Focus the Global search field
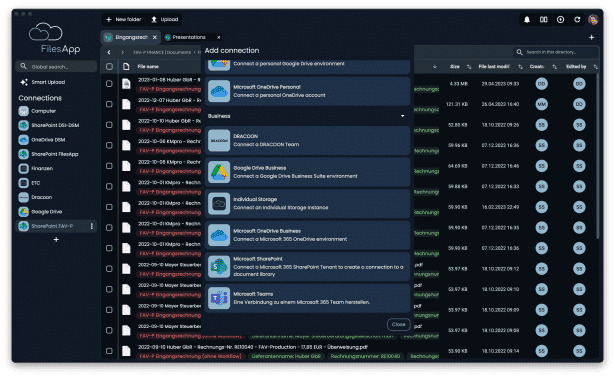 click(56, 67)
